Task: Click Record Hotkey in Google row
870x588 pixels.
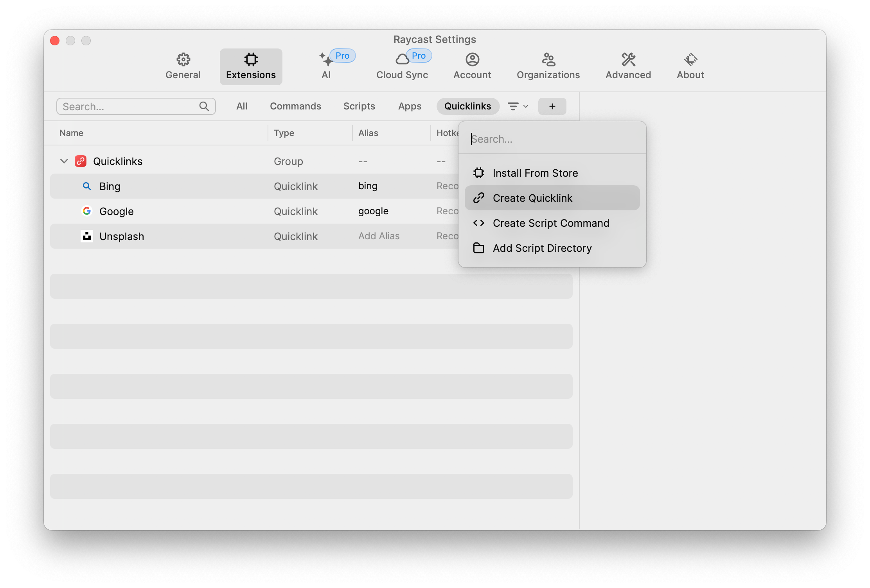Action: tap(448, 211)
